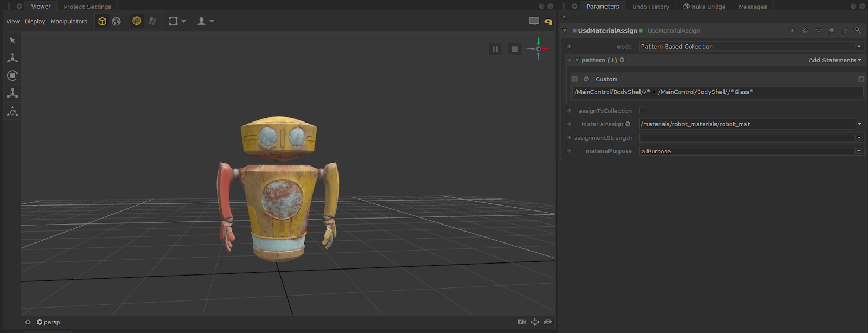Click Add Statements button

point(834,60)
